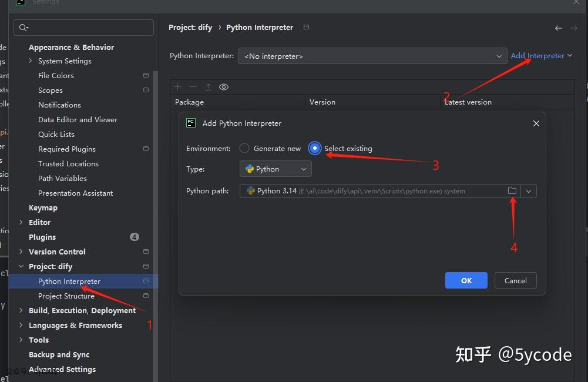Expand the System Settings node
Image resolution: width=588 pixels, height=382 pixels.
[31, 61]
